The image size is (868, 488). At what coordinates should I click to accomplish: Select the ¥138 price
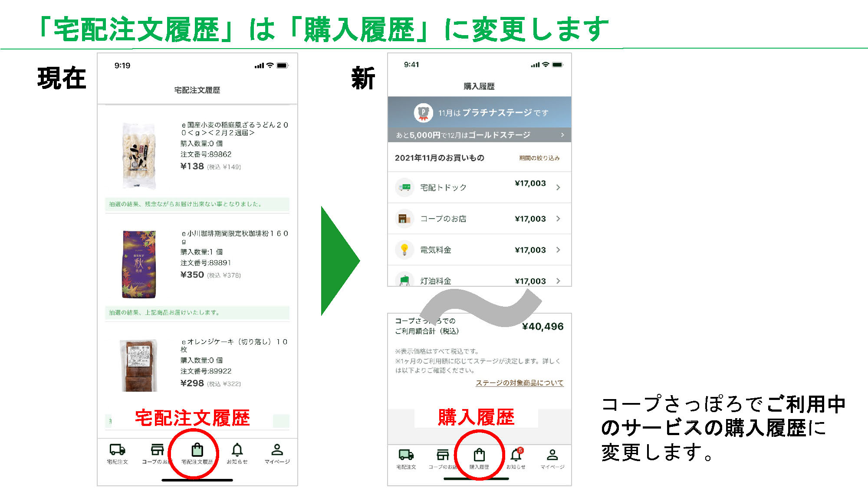[x=192, y=166]
